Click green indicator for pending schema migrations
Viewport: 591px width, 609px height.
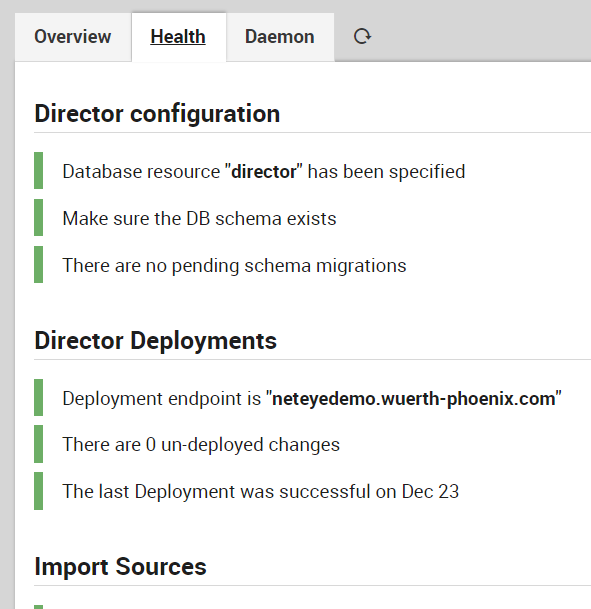pyautogui.click(x=38, y=264)
